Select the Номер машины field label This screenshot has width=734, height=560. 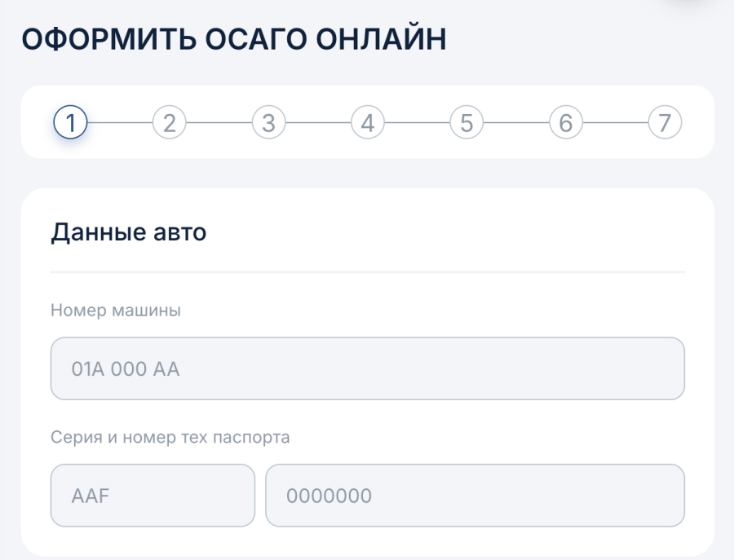click(117, 310)
